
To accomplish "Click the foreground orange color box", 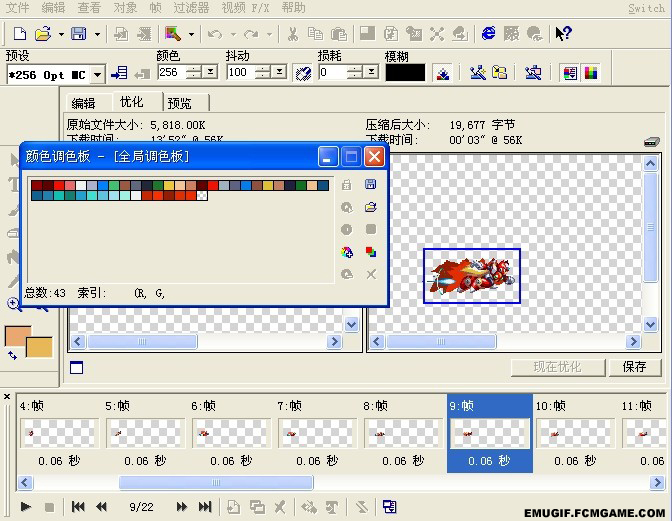I will click(x=18, y=336).
